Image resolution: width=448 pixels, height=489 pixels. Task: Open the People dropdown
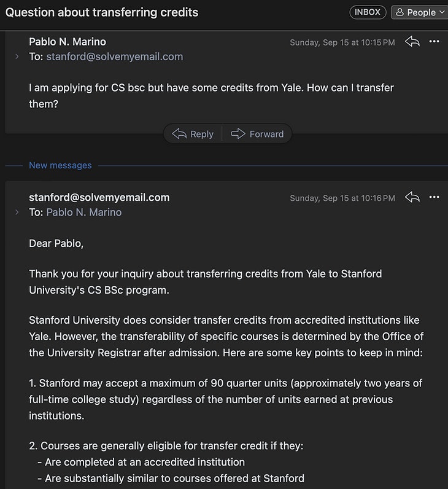420,12
